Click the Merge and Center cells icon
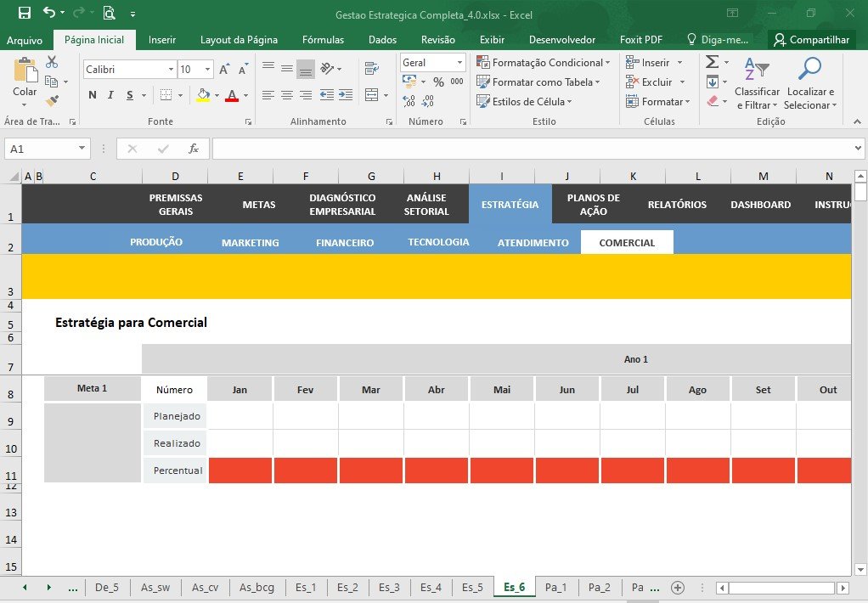 click(372, 95)
